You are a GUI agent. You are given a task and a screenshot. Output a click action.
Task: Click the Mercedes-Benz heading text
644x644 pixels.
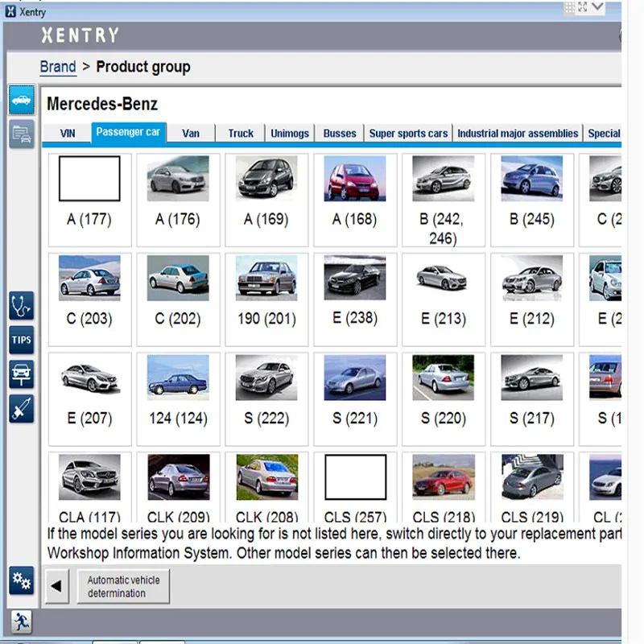point(102,104)
